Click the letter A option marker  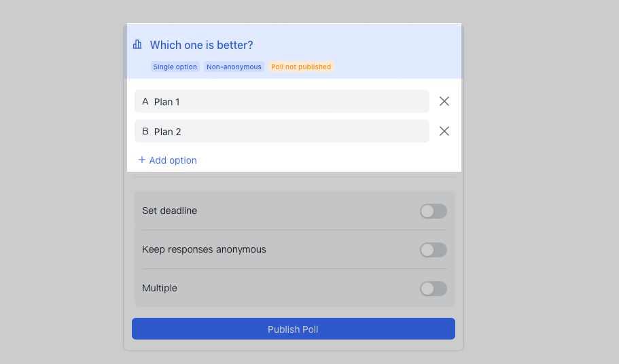tap(145, 101)
